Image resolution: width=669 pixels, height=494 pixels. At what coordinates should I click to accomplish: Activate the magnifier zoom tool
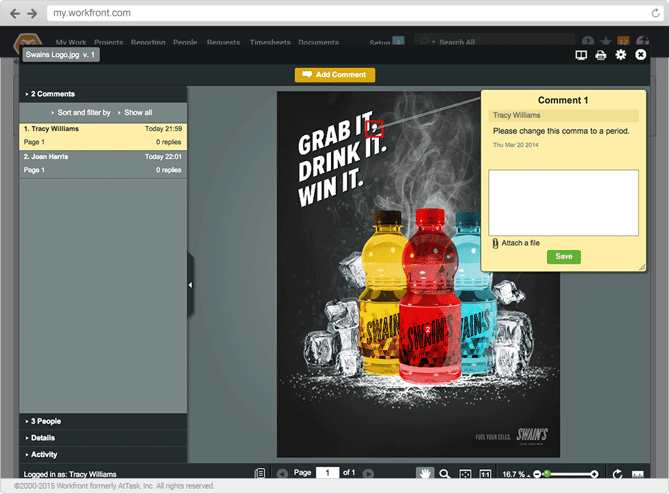[x=445, y=473]
